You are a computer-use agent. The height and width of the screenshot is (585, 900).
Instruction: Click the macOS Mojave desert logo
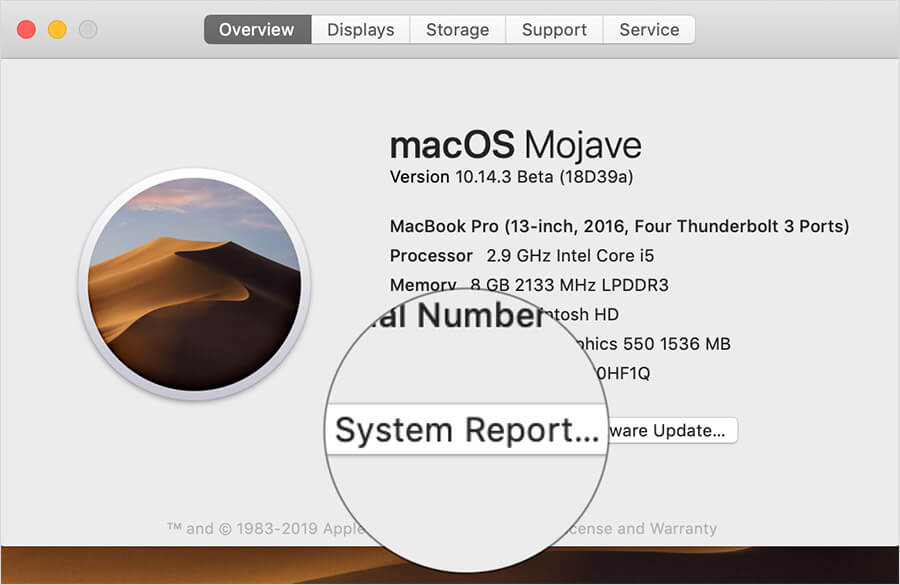point(195,284)
